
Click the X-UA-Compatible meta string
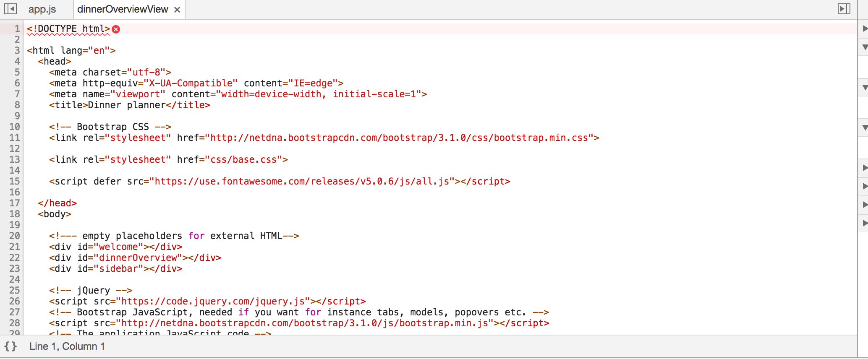pyautogui.click(x=191, y=83)
